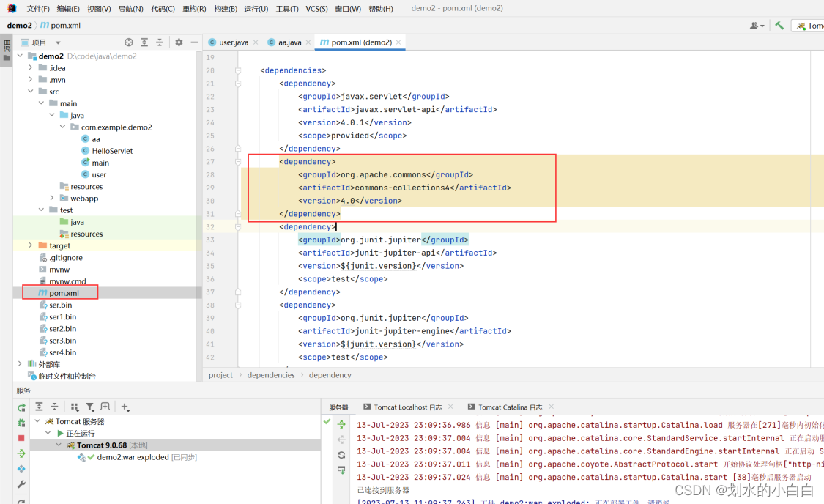
Task: Open the 导航(N) menu
Action: (x=130, y=8)
